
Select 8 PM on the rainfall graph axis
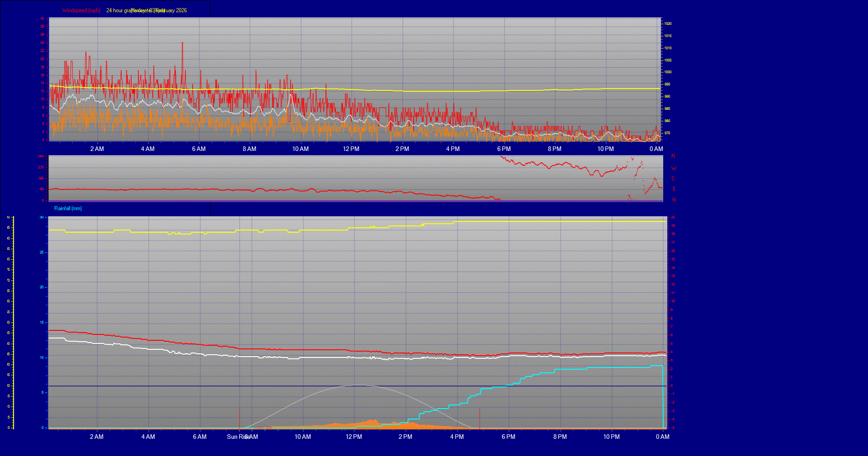(560, 437)
